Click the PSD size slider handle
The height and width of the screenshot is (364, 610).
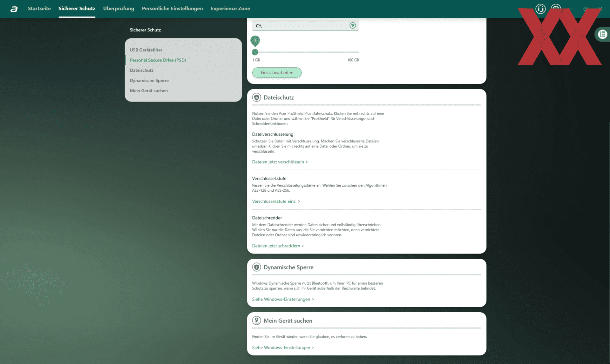coord(255,52)
